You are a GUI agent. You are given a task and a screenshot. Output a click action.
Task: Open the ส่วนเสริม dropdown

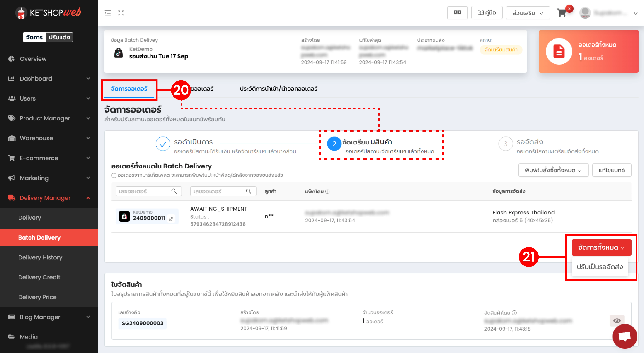[528, 13]
